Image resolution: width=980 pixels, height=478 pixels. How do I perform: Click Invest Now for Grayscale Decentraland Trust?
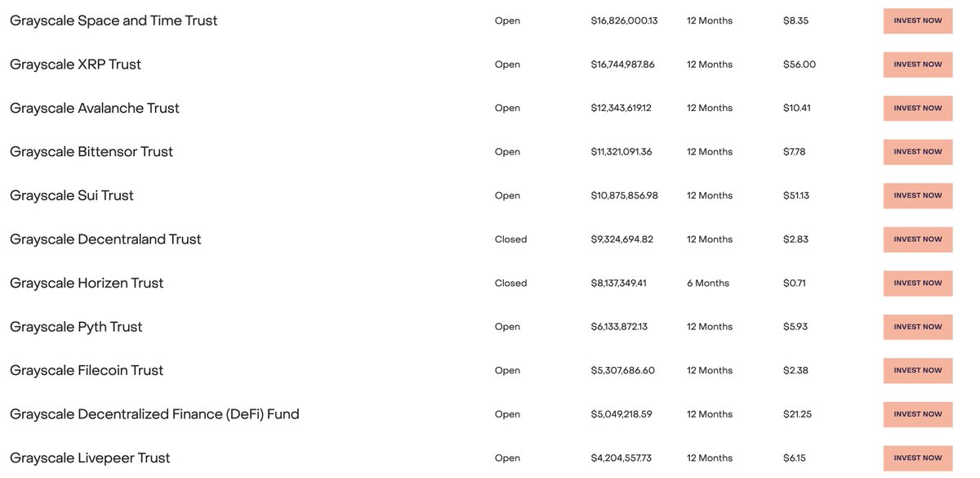coord(918,239)
